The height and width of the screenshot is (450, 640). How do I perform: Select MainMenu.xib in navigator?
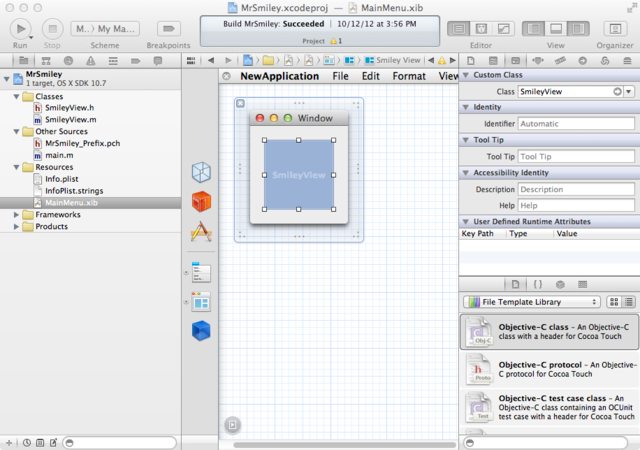click(x=71, y=203)
